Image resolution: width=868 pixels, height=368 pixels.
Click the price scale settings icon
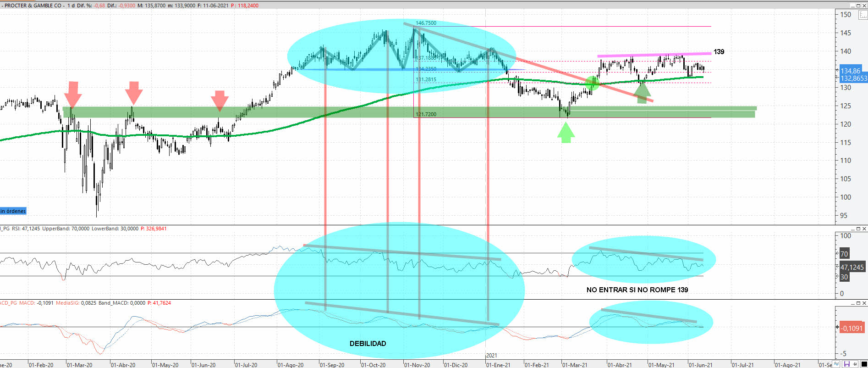pos(863,15)
